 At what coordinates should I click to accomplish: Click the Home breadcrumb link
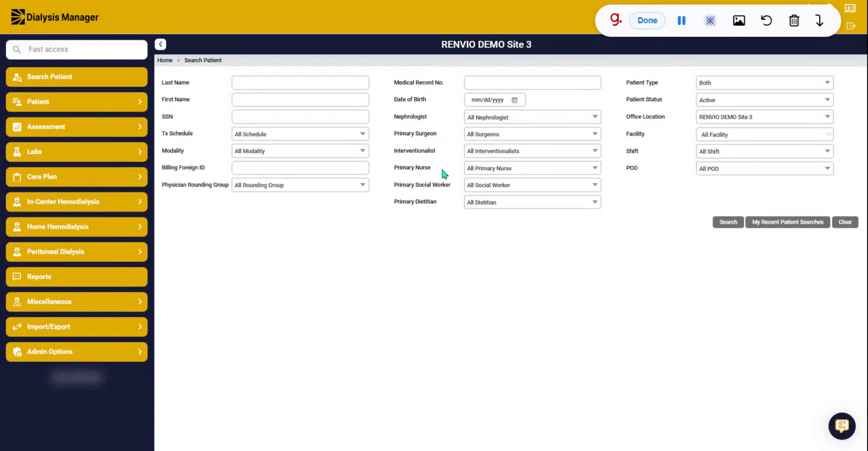165,60
